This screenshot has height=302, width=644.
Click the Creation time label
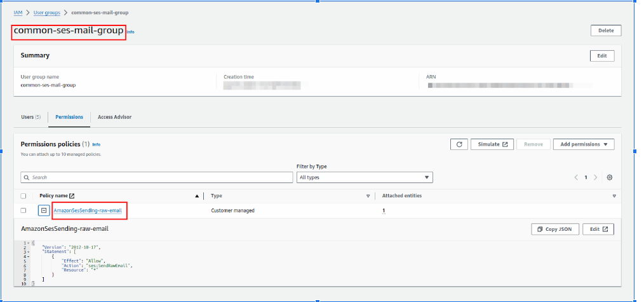click(x=239, y=77)
